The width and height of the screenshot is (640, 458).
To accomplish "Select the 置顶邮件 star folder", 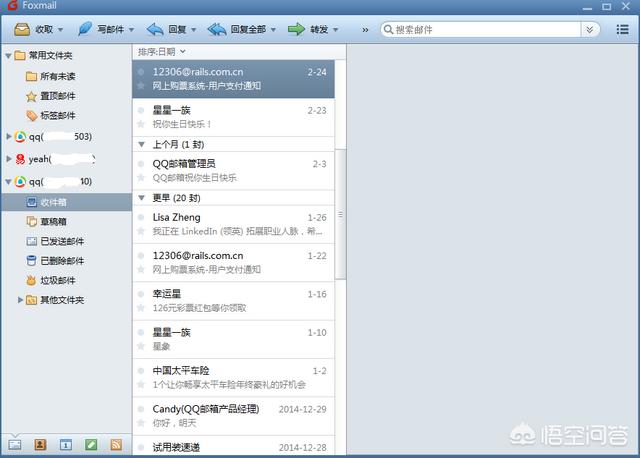I will [51, 96].
